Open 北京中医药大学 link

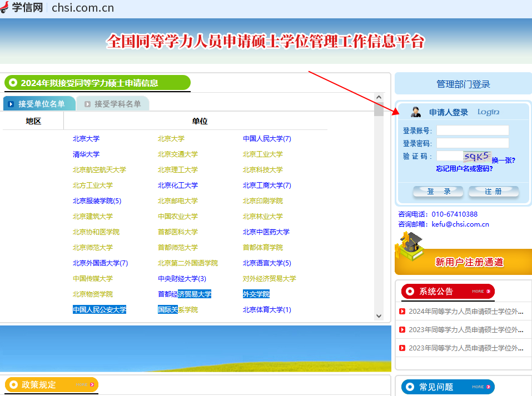pos(266,232)
